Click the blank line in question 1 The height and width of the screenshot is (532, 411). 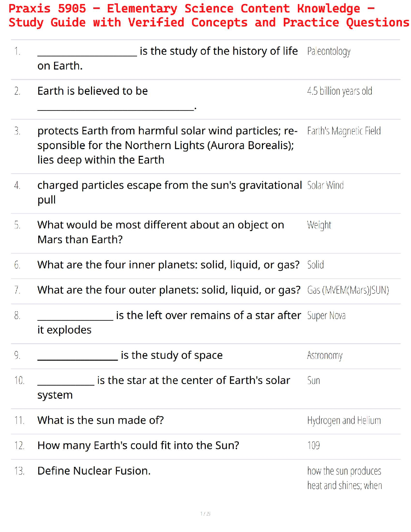tap(87, 54)
